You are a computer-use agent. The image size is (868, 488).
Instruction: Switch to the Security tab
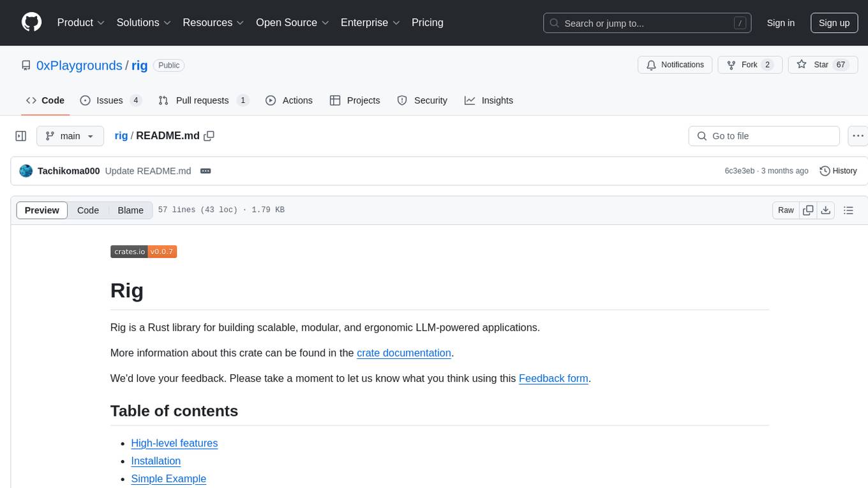coord(423,100)
